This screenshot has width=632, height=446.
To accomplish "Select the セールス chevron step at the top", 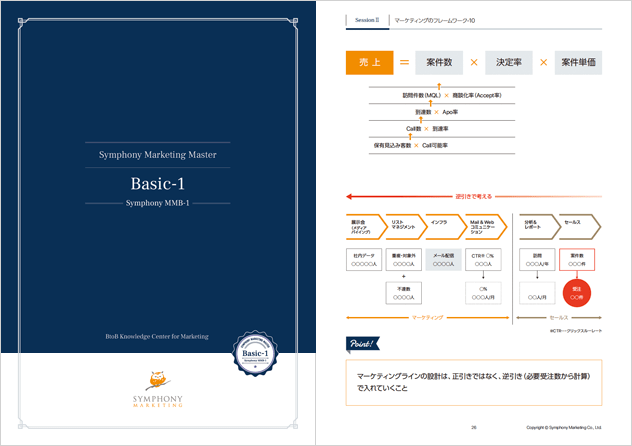I will [x=580, y=227].
